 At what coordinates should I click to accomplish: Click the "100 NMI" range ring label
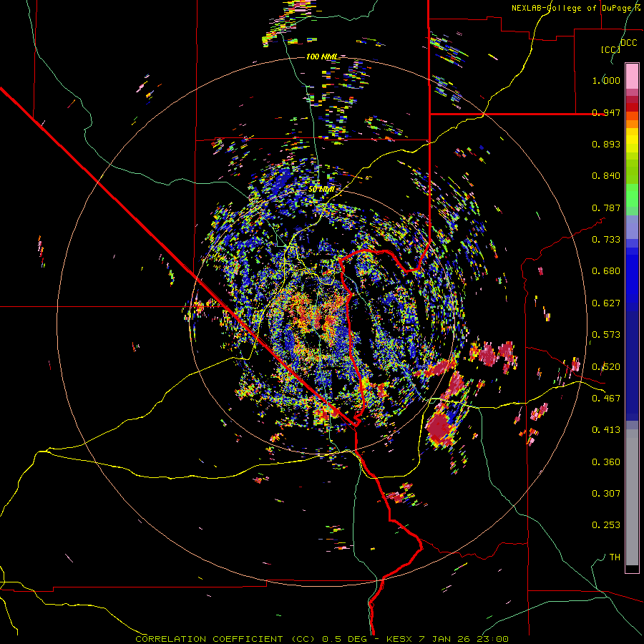tap(323, 57)
